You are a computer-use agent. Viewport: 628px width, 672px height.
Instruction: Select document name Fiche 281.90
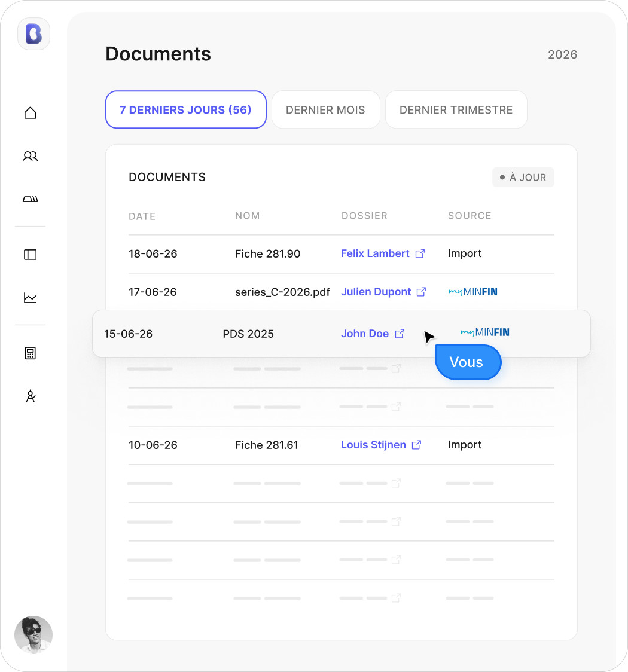267,253
